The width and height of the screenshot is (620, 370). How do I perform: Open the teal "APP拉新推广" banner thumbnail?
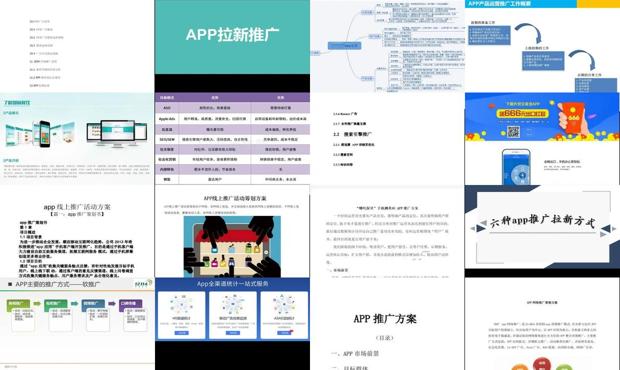point(232,37)
